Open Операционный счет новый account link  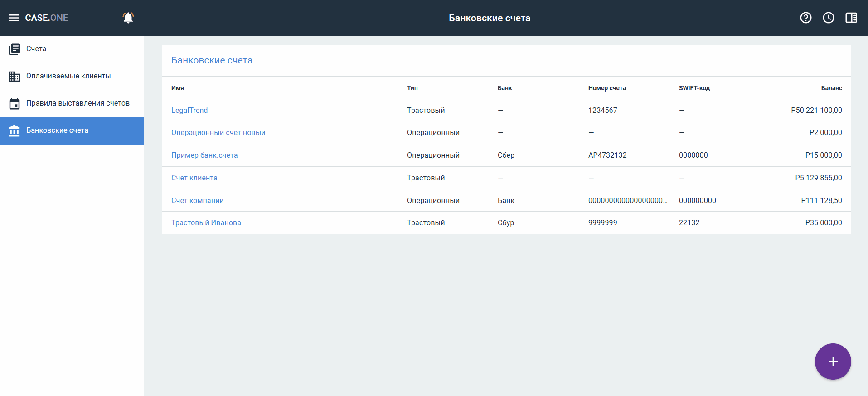tap(218, 133)
